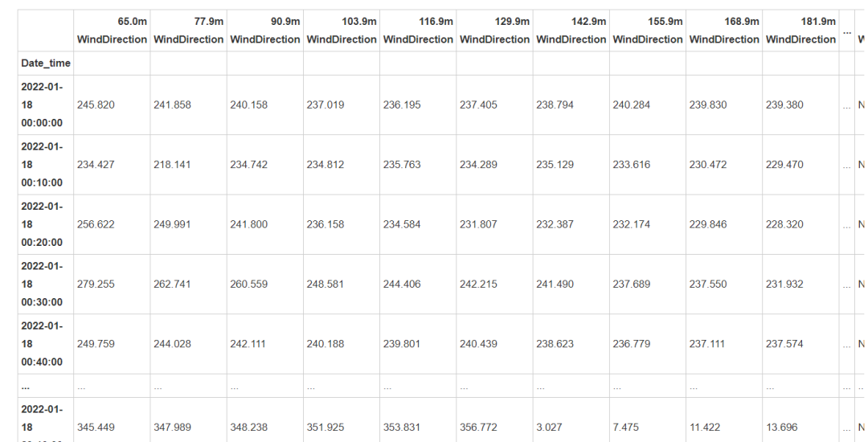Image resolution: width=868 pixels, height=442 pixels.
Task: Select row index 2022-01-18 00:10:00
Action: [x=42, y=164]
